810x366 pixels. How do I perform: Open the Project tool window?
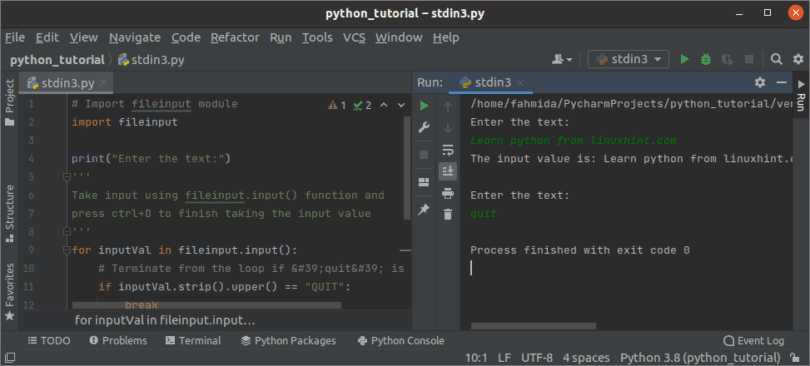click(9, 102)
